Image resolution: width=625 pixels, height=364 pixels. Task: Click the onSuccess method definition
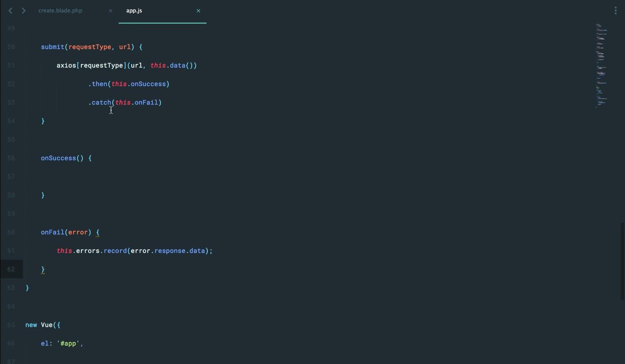coord(58,158)
